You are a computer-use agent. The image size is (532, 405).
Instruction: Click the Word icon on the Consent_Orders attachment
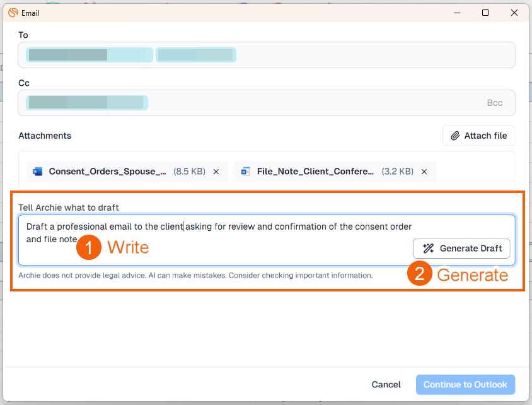(37, 172)
